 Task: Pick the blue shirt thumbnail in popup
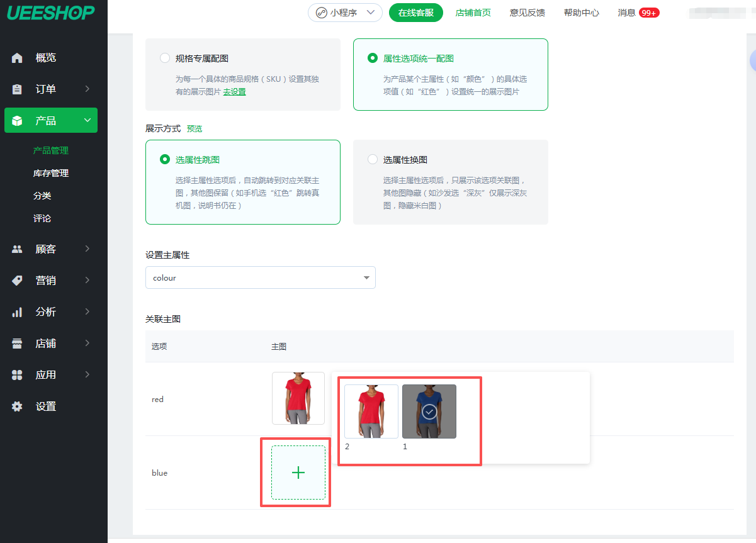pyautogui.click(x=429, y=411)
